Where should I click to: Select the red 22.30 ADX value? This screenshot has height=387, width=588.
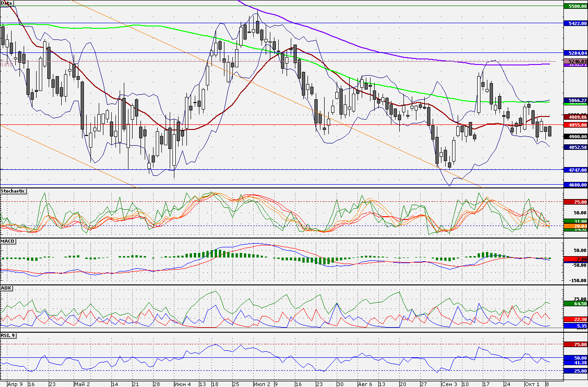click(575, 319)
